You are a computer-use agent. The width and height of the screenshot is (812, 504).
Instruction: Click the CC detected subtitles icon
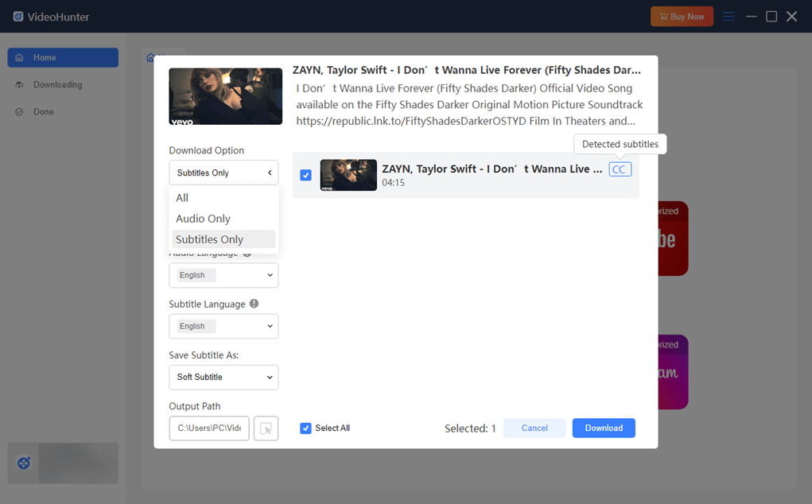point(620,169)
